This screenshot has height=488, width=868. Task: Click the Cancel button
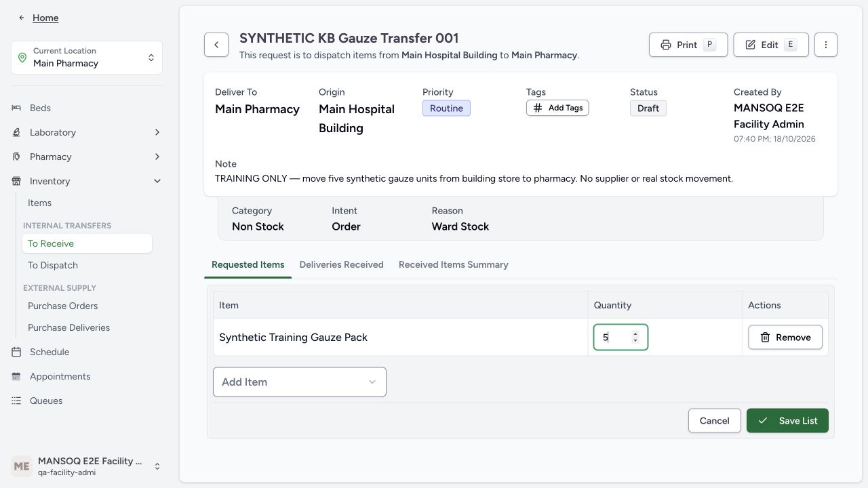click(x=714, y=421)
